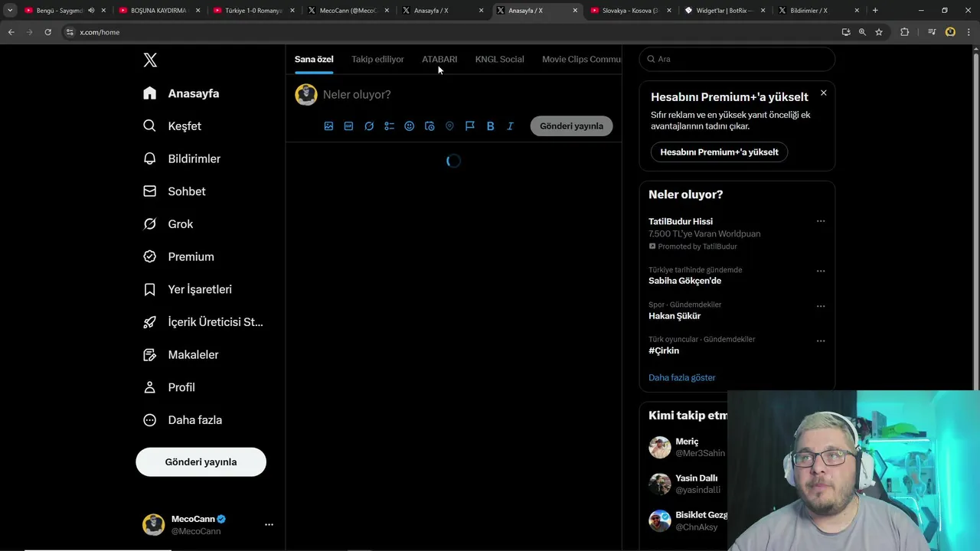Add a poll to the post

point(389,126)
